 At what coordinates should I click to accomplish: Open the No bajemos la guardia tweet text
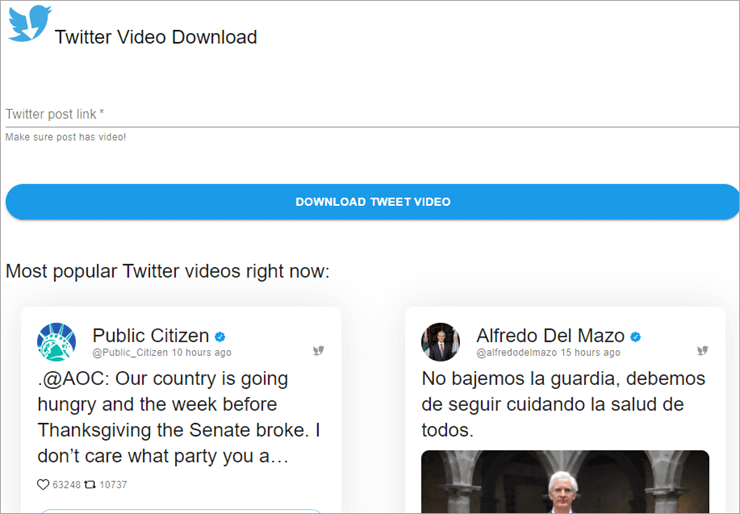tap(563, 404)
